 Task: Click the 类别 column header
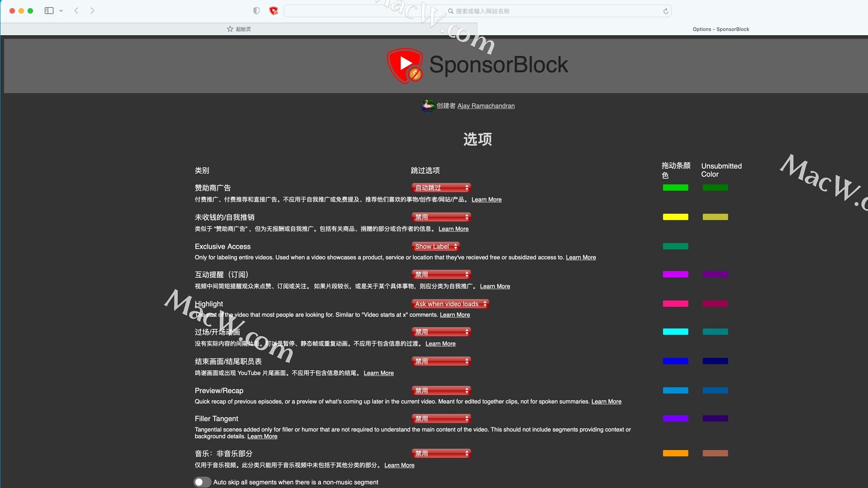[x=202, y=170]
